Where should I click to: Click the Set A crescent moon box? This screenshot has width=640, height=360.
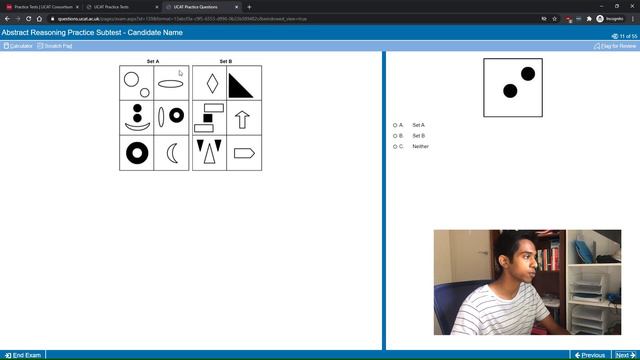point(171,153)
